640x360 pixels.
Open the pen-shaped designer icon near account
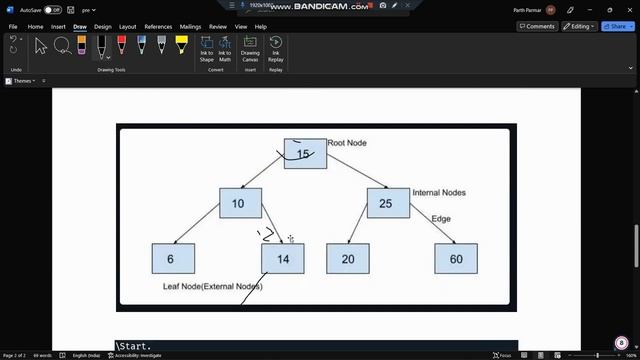(570, 10)
